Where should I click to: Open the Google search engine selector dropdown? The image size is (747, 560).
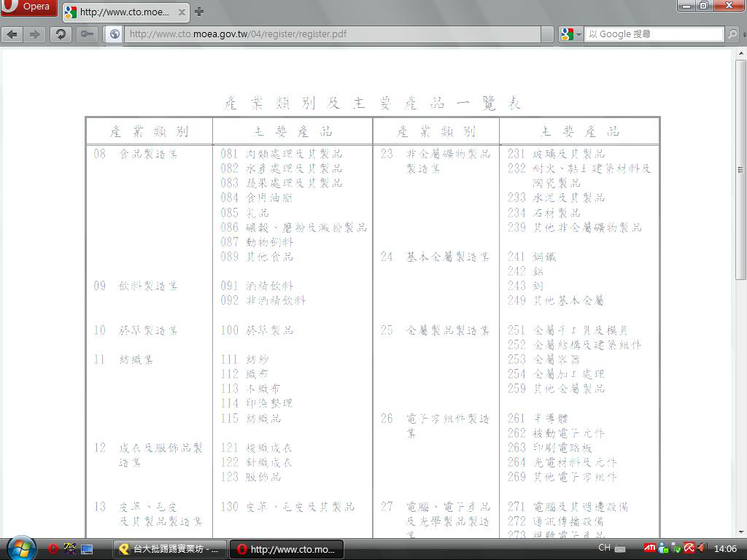point(570,34)
